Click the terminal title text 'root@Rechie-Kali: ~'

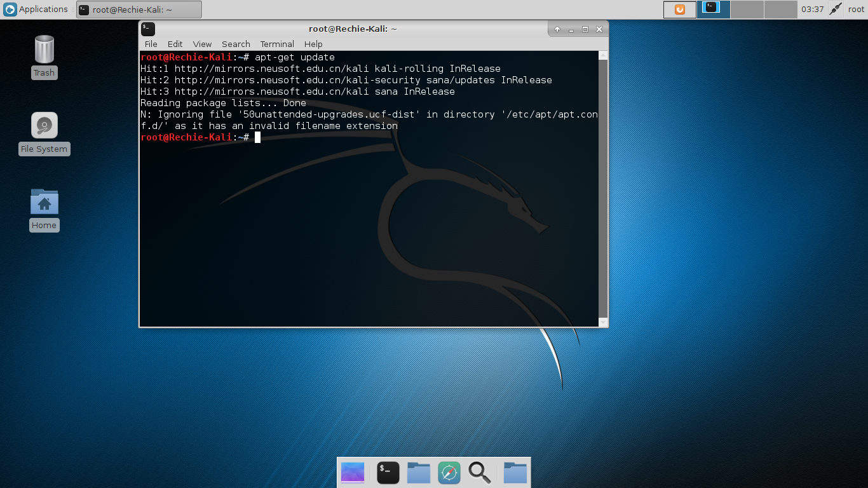coord(353,29)
